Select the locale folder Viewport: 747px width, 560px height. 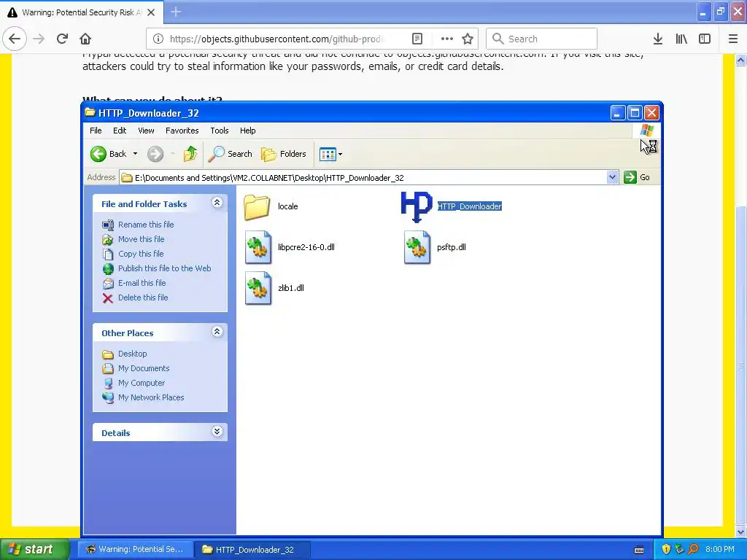271,206
